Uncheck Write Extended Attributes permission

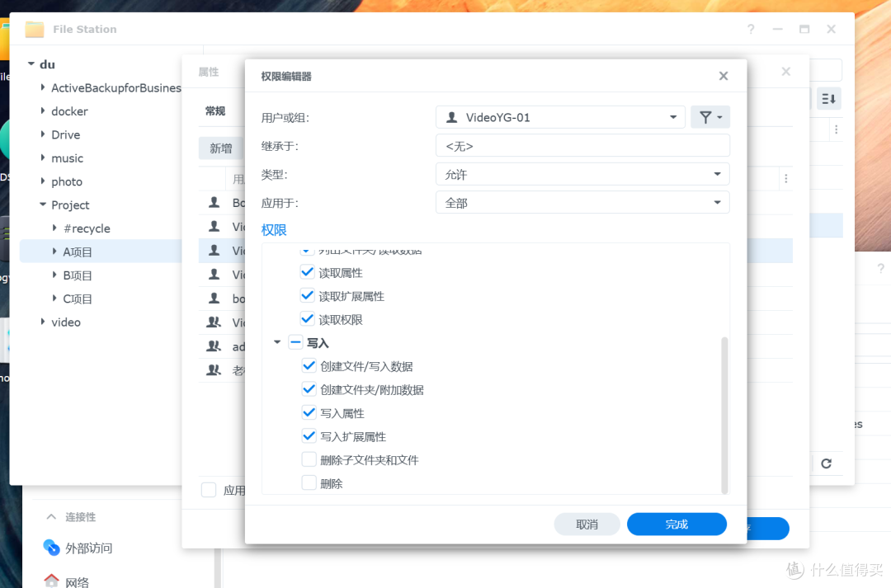coord(309,435)
